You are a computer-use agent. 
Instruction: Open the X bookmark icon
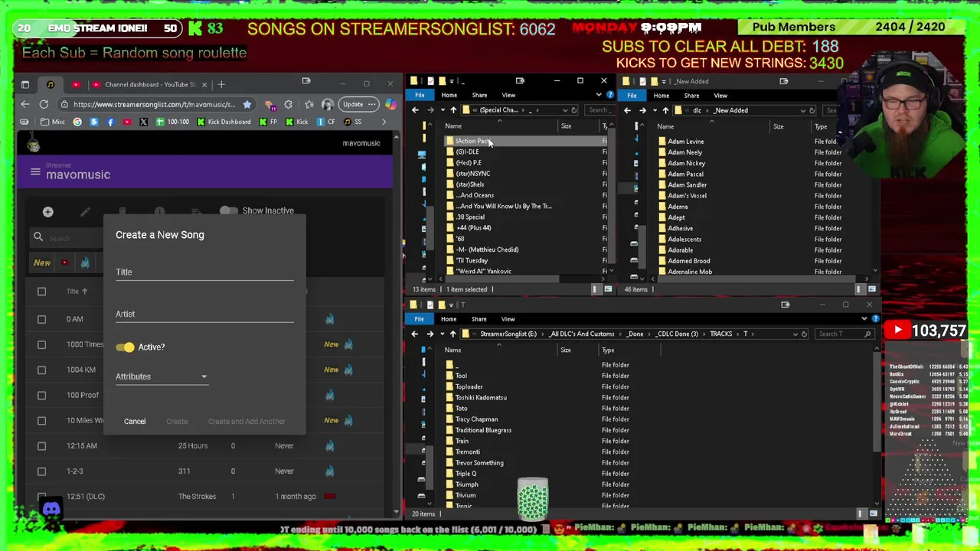click(x=143, y=122)
